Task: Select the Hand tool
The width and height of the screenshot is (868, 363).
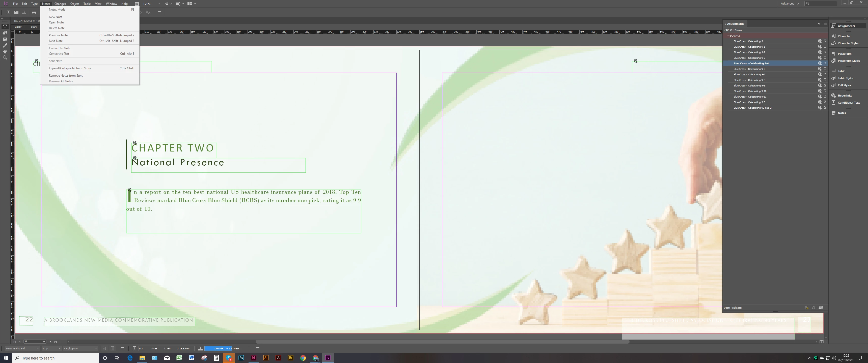Action: click(x=5, y=51)
